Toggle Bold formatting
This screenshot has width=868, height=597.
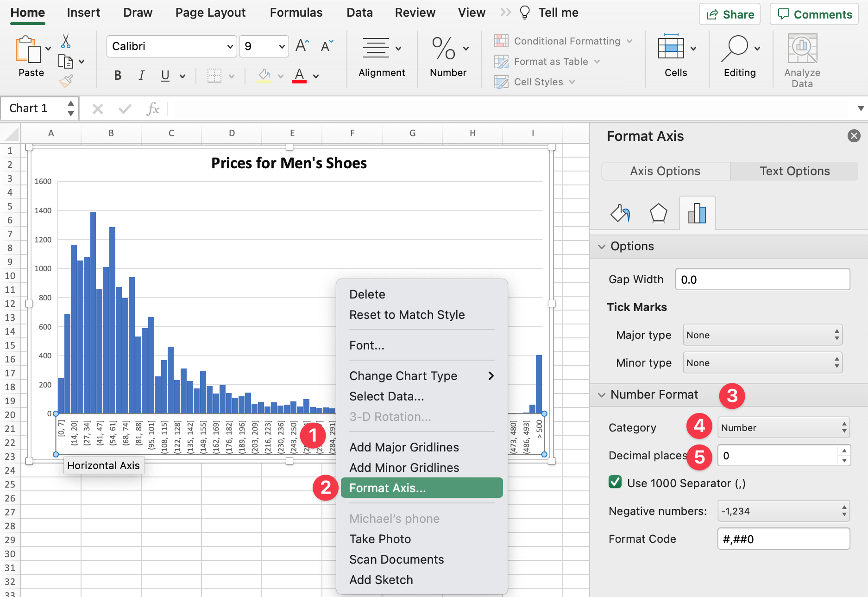118,76
